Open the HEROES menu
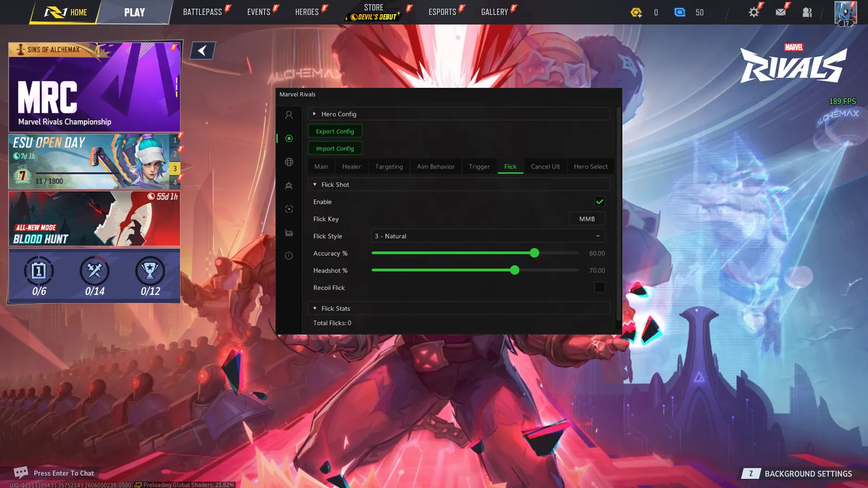868x488 pixels. (x=307, y=12)
